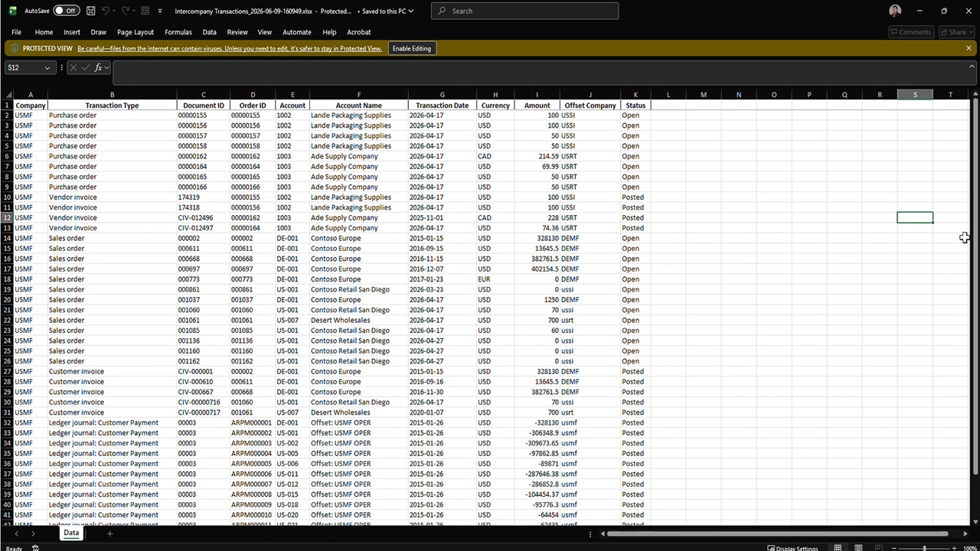Open the View tab
This screenshot has width=980, height=551.
(x=265, y=32)
